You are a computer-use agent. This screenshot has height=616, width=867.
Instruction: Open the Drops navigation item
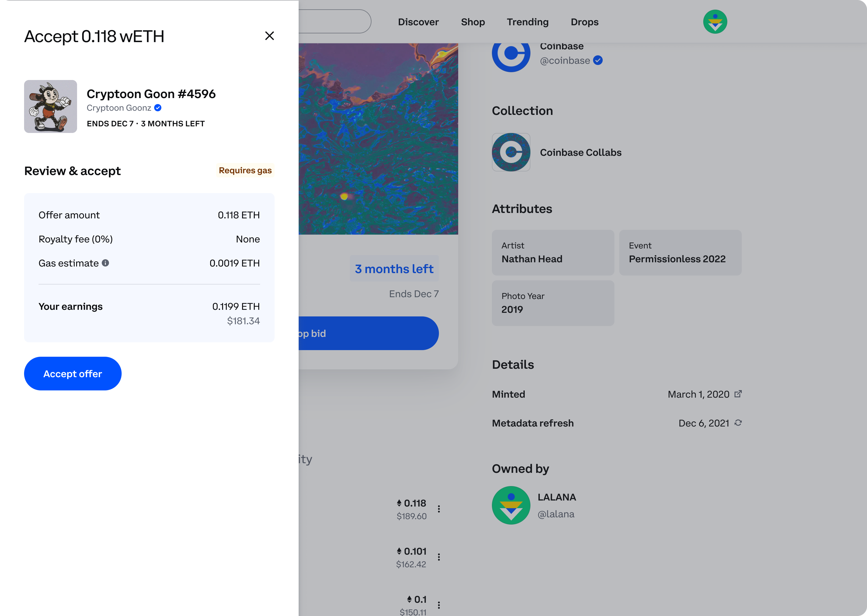coord(584,22)
